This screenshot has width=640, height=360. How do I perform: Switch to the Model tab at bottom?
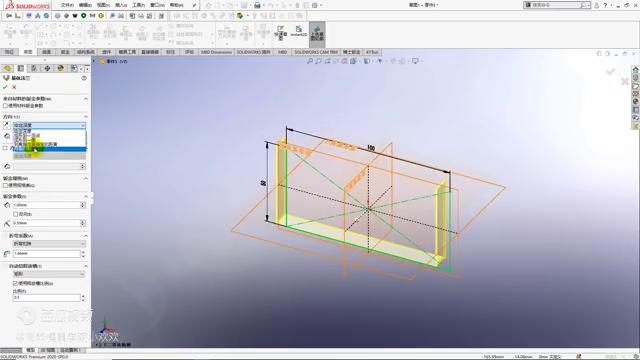31,350
